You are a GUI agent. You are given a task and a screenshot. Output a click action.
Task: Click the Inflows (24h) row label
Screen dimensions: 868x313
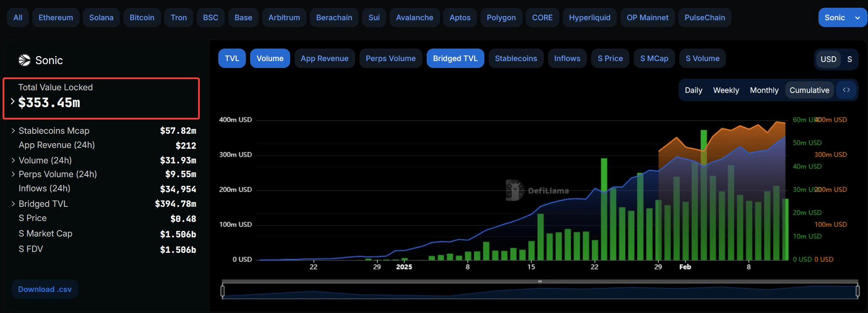pyautogui.click(x=44, y=188)
